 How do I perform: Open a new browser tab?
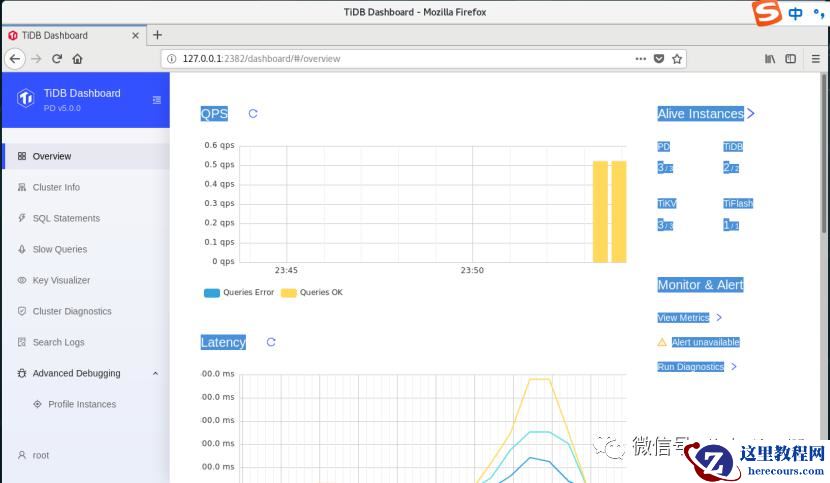tap(157, 35)
